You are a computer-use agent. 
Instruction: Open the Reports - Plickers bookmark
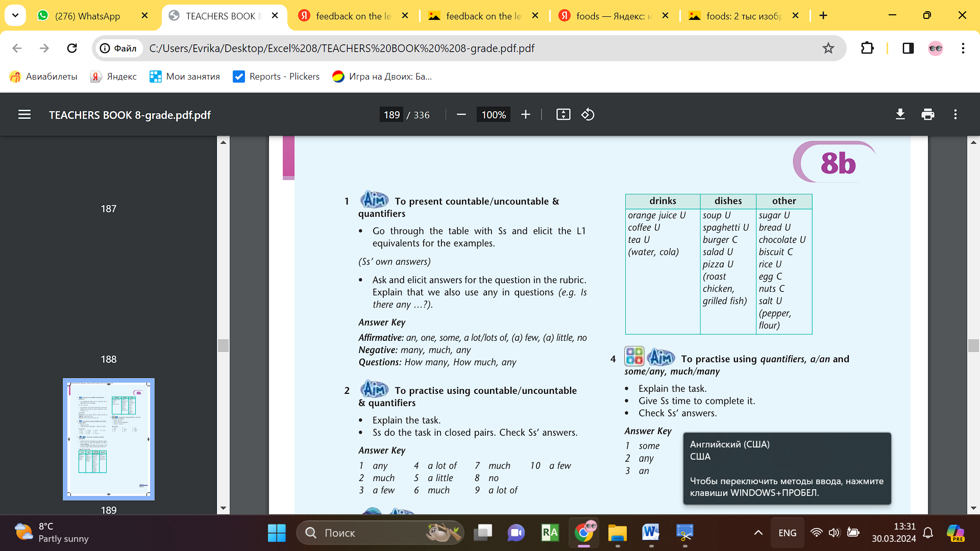pos(276,77)
